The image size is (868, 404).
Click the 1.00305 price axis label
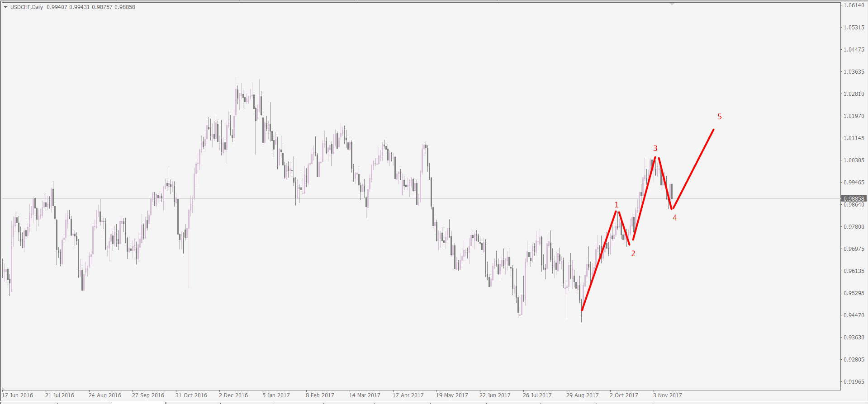854,160
